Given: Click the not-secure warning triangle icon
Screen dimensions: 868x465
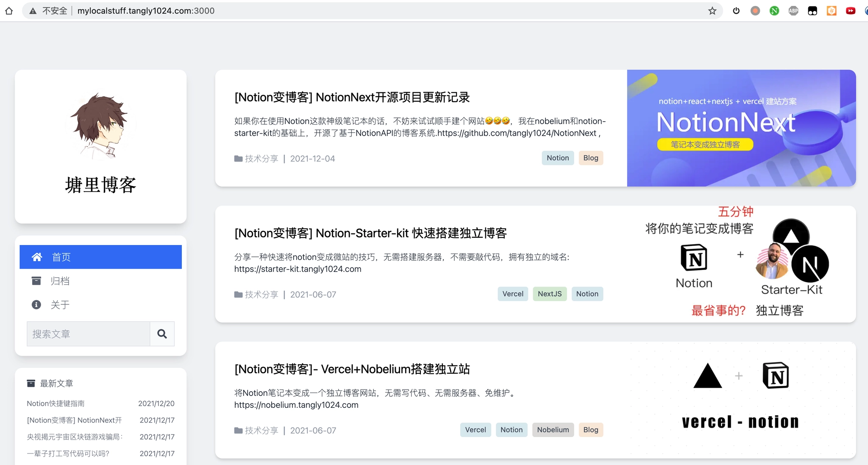Looking at the screenshot, I should point(33,11).
